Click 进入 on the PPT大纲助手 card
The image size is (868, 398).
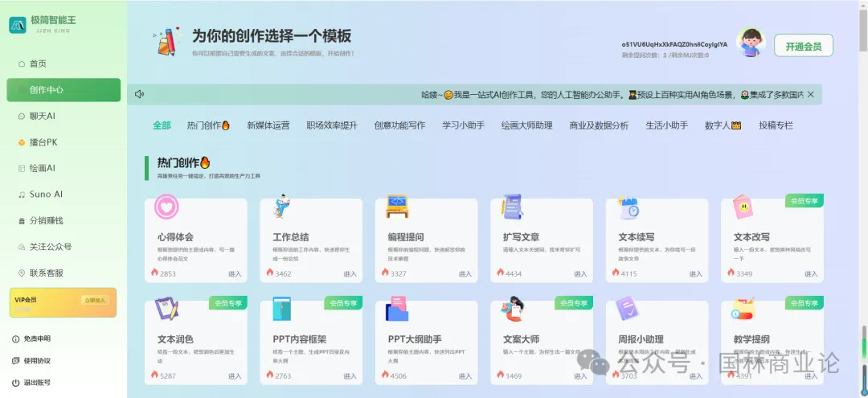click(x=465, y=375)
